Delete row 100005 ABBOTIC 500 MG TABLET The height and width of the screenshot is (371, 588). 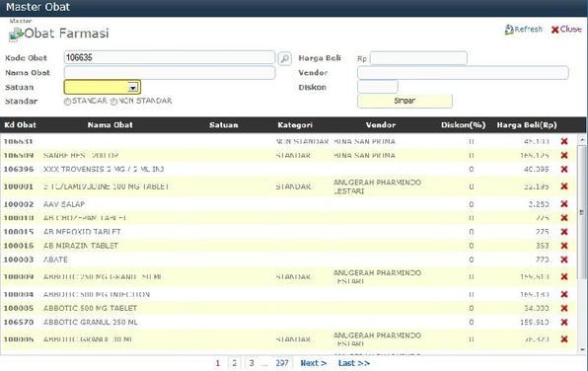(x=564, y=309)
